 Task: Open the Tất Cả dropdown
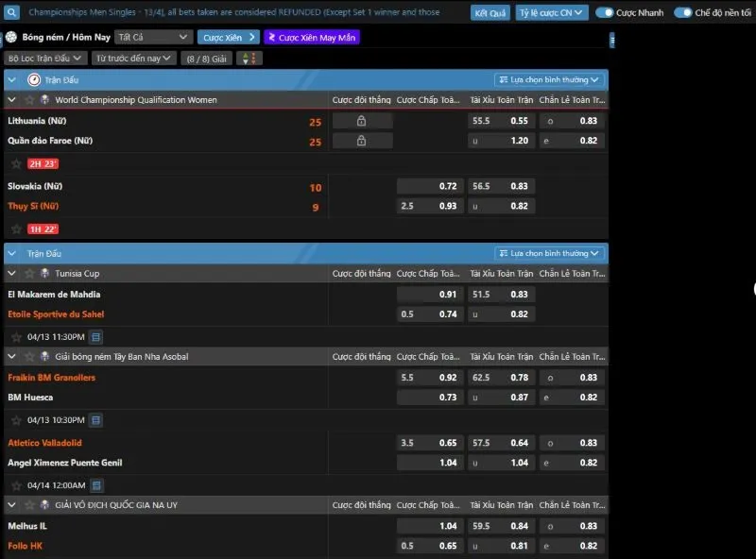(x=153, y=37)
